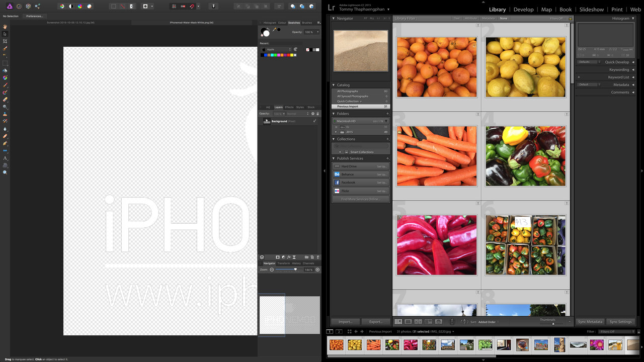Adjust the Thumbnails size slider
The height and width of the screenshot is (362, 644).
[x=553, y=324]
